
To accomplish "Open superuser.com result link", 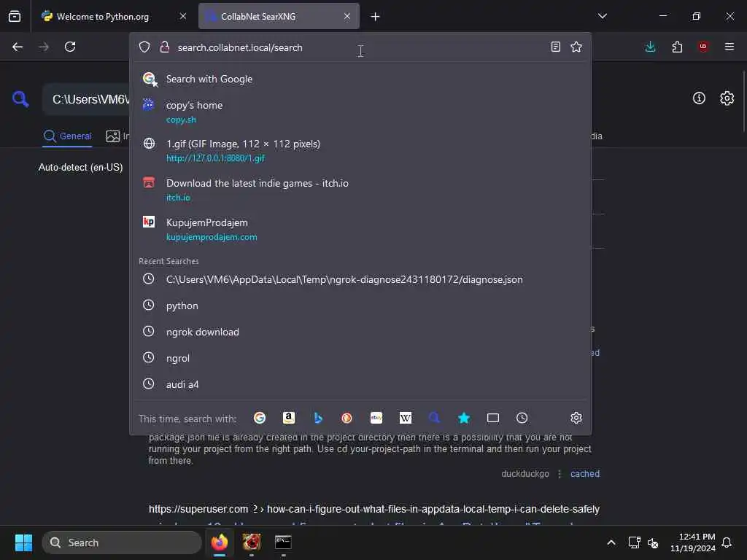I will 374,509.
